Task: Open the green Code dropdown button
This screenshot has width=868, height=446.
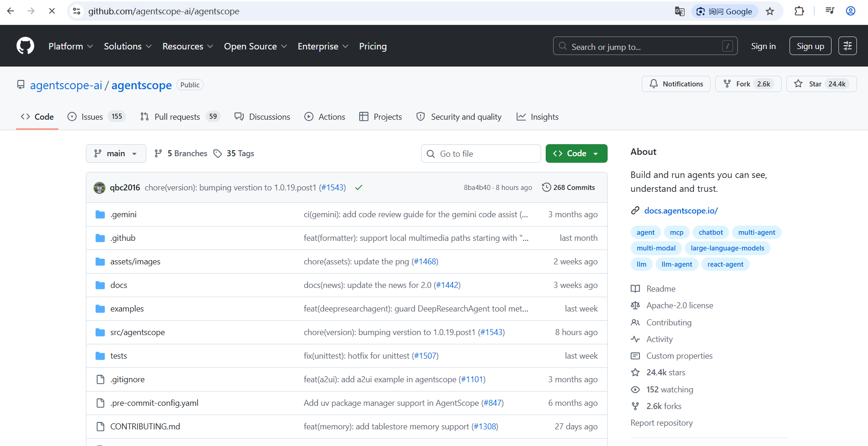Action: (x=576, y=153)
